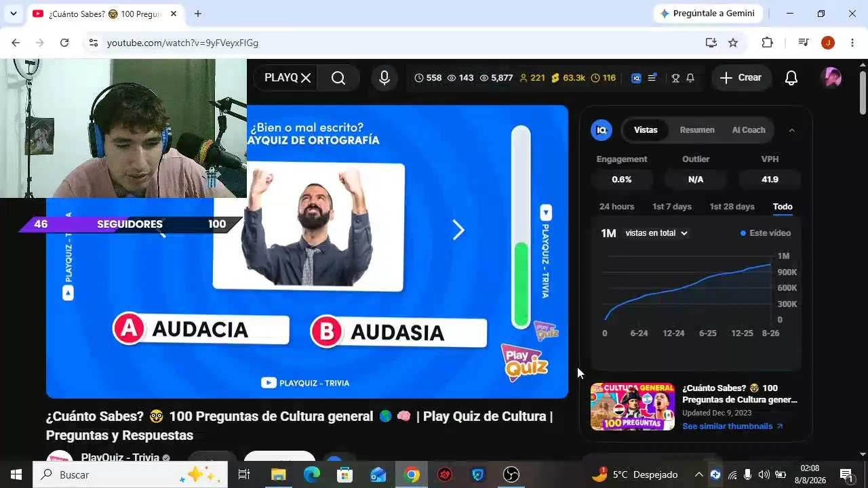This screenshot has height=488, width=868.
Task: Click the YouTube search magnifier button
Action: 338,78
